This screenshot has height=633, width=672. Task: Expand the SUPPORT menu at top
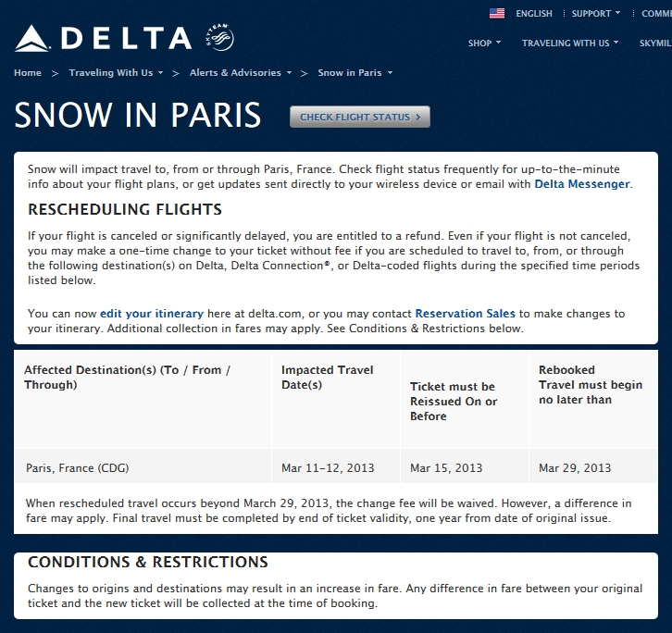595,14
